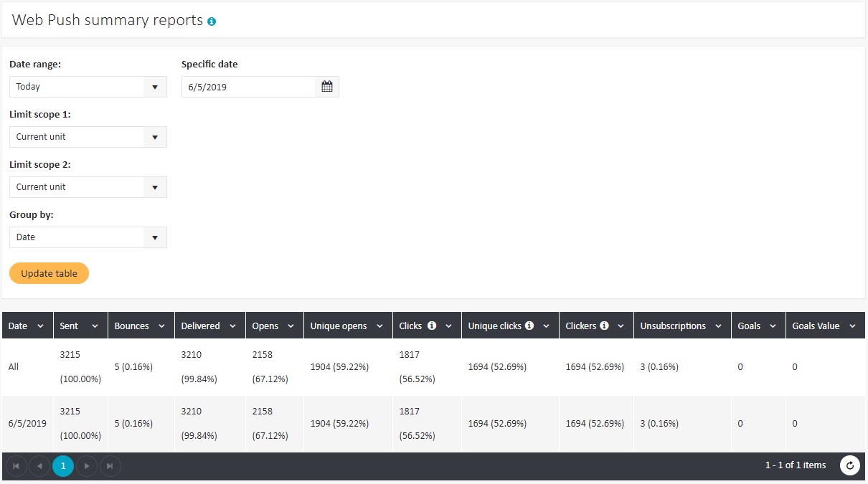Go to the previous page arrow
This screenshot has height=484, width=868.
[x=39, y=466]
